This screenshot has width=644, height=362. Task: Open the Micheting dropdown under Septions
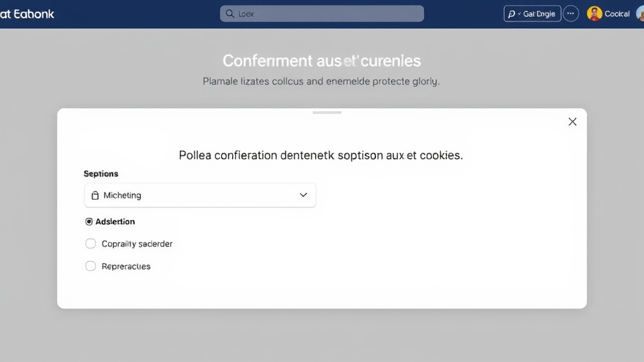(x=200, y=195)
